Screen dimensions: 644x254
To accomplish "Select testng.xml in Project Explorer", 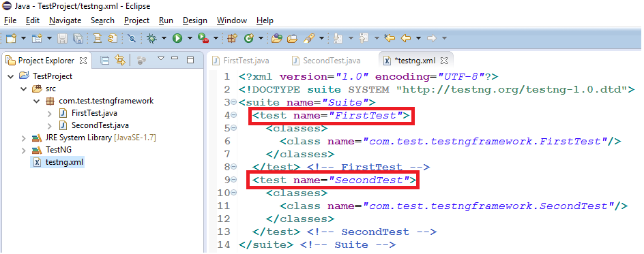I will tap(58, 162).
